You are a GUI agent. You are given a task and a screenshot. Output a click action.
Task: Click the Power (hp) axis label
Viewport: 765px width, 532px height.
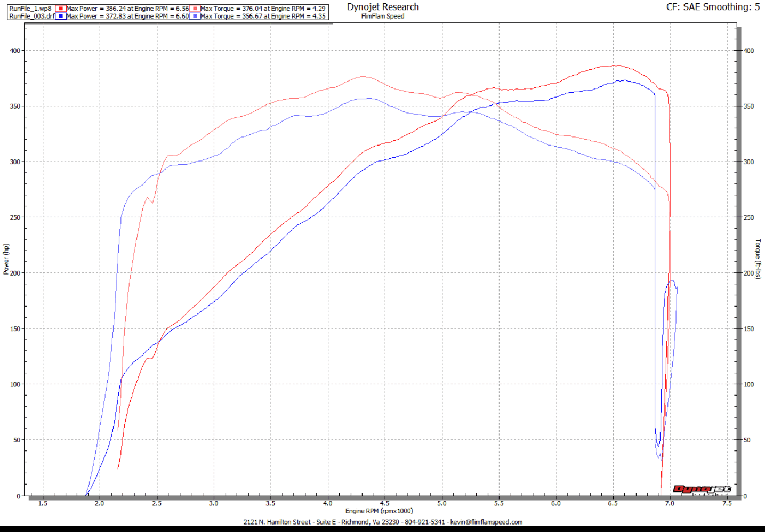coord(6,259)
